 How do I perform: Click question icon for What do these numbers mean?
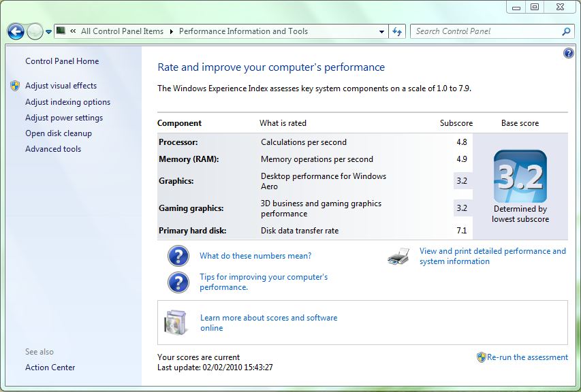(x=178, y=256)
